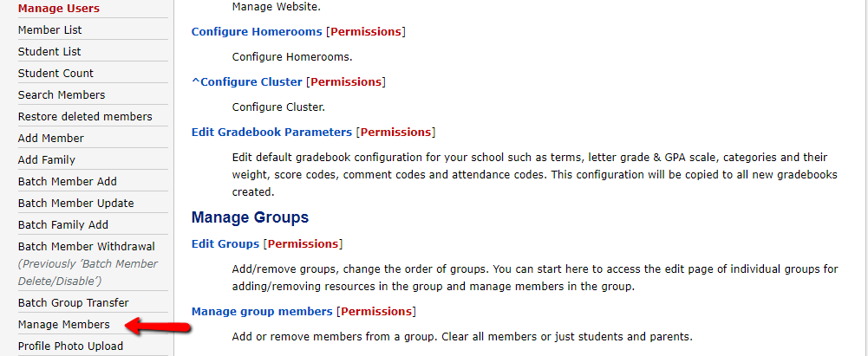The image size is (868, 356).
Task: Open the Configure Cluster link
Action: point(247,81)
